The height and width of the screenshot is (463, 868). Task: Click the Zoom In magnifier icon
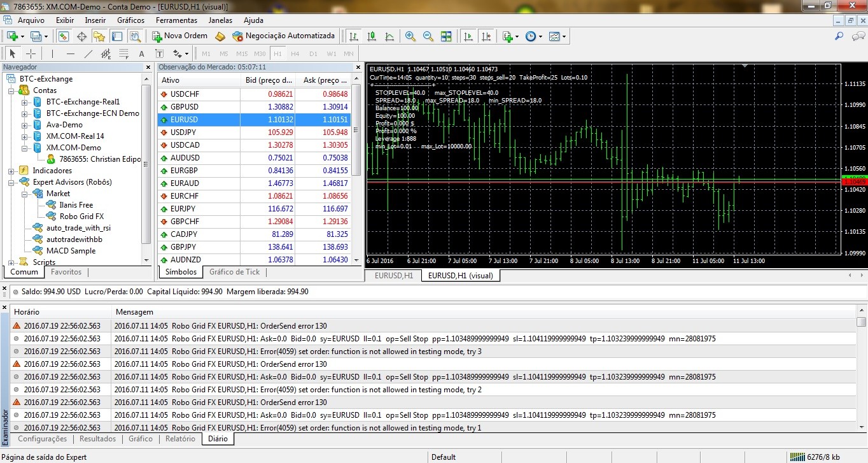click(x=410, y=36)
